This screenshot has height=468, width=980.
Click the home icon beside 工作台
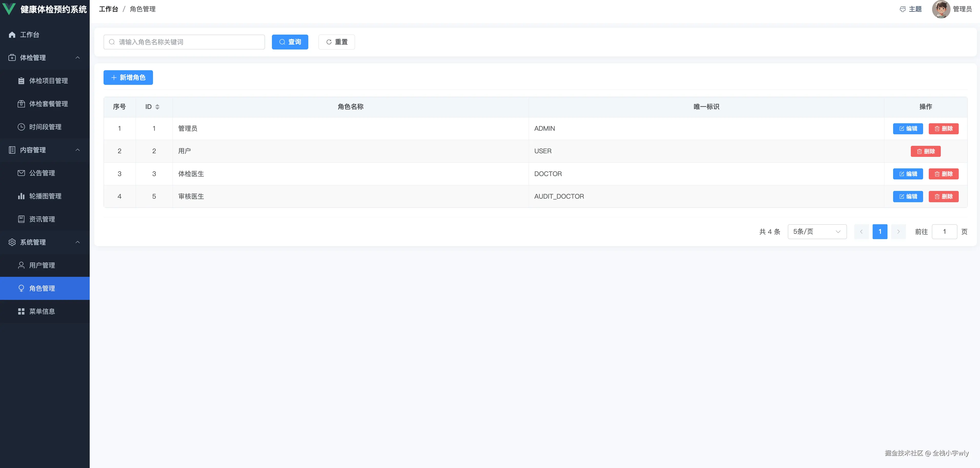(x=12, y=35)
